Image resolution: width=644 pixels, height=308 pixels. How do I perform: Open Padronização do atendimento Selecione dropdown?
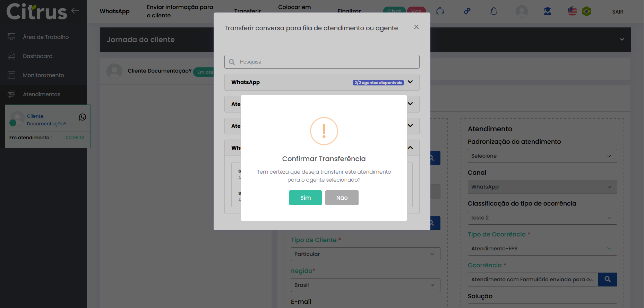pyautogui.click(x=542, y=156)
